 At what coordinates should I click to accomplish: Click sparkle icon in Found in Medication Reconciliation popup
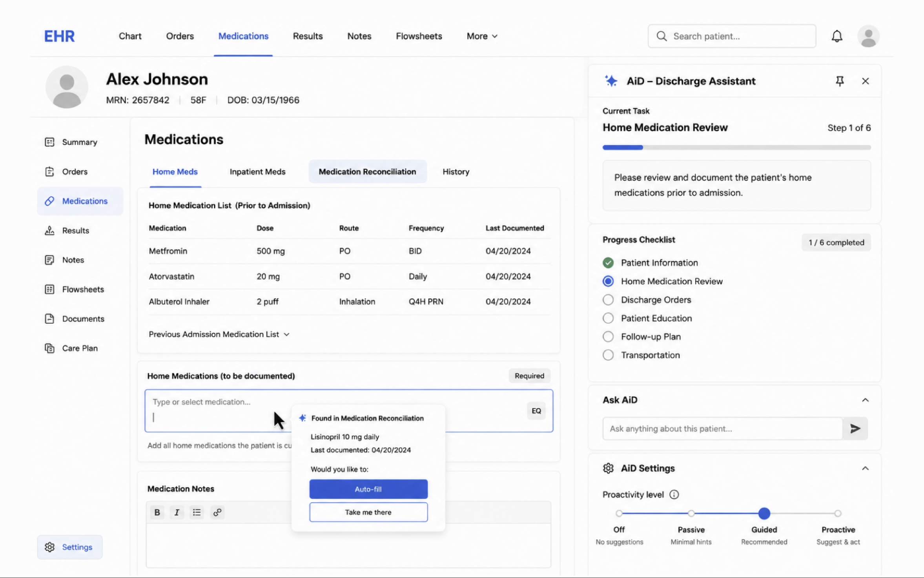303,418
